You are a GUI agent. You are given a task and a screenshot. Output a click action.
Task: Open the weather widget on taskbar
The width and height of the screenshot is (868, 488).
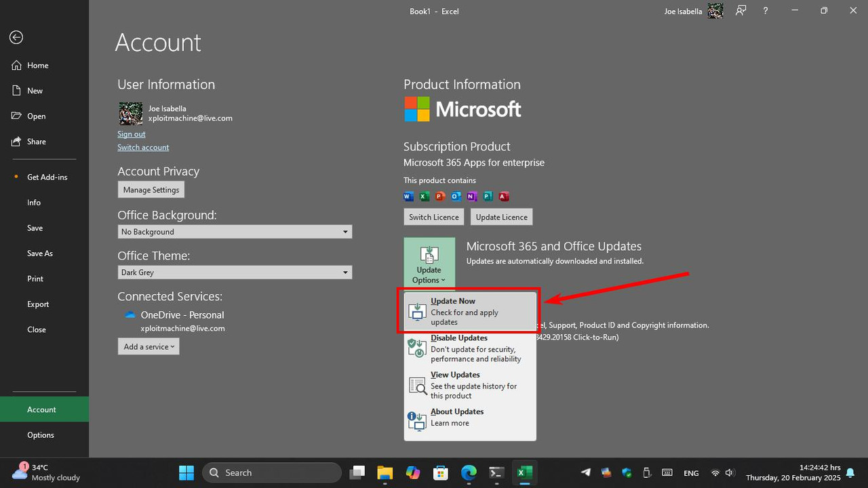pyautogui.click(x=46, y=472)
